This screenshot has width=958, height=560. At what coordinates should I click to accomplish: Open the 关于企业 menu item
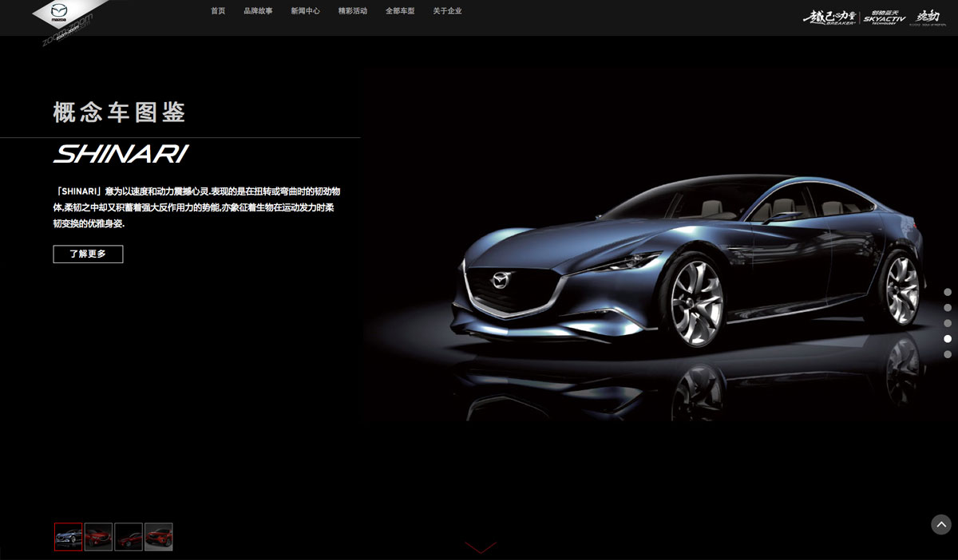[447, 11]
